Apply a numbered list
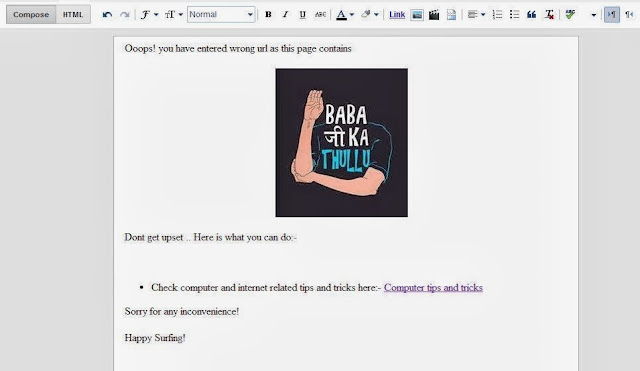 click(x=497, y=15)
